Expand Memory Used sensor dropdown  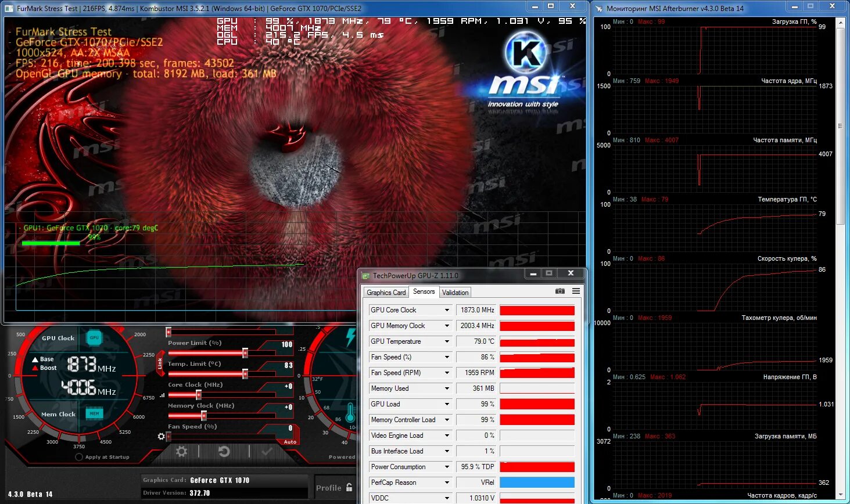coord(447,388)
